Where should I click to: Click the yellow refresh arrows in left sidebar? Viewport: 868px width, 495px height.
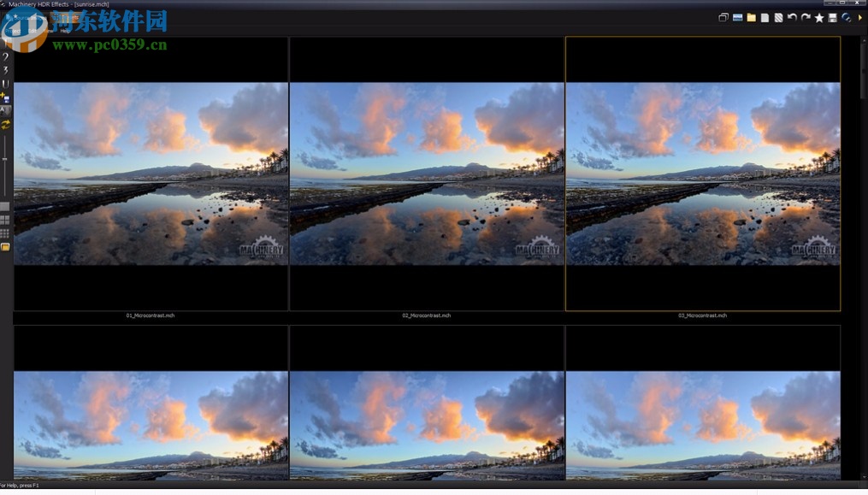(x=5, y=124)
